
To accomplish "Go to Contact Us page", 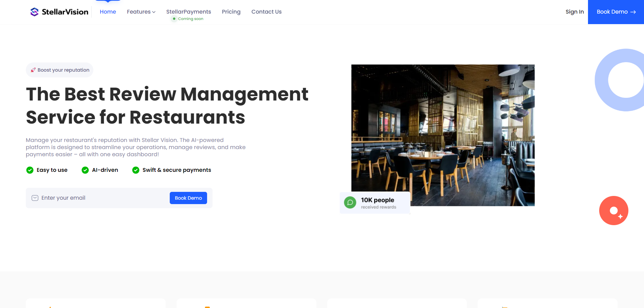I will click(266, 12).
